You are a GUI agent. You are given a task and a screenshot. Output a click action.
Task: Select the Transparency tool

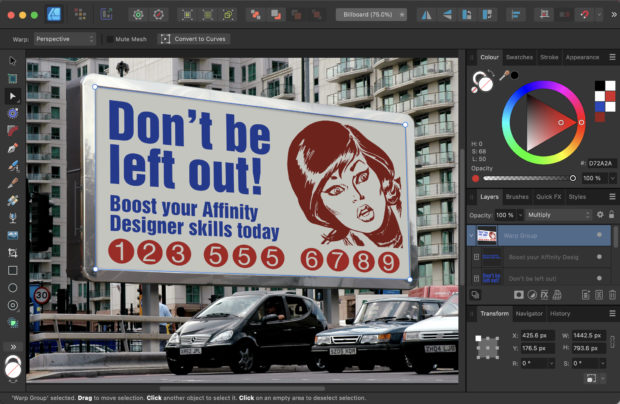pyautogui.click(x=13, y=218)
